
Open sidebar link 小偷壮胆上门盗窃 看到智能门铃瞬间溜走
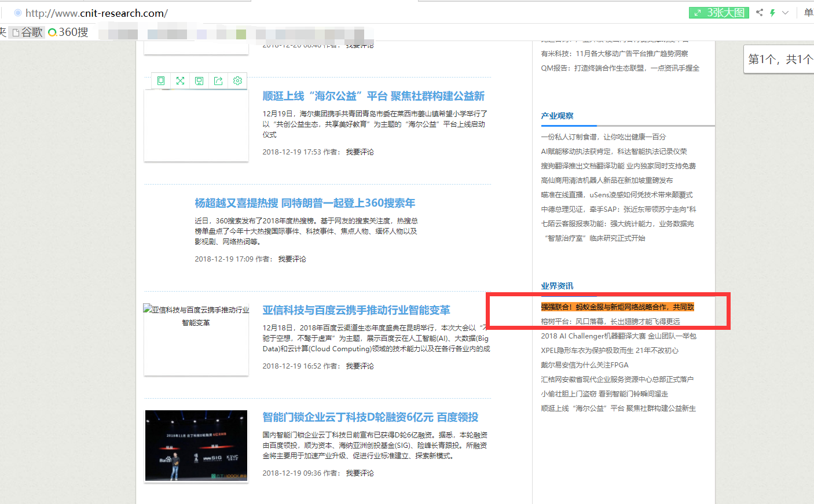point(604,394)
